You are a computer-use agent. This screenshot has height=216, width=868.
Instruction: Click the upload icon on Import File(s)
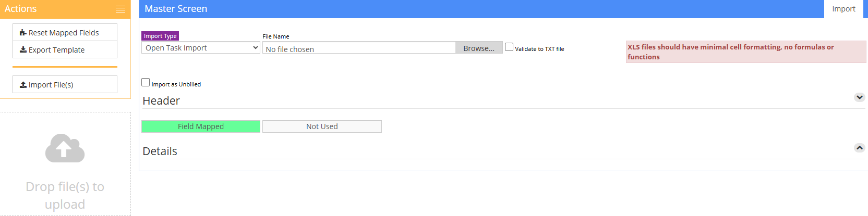23,85
